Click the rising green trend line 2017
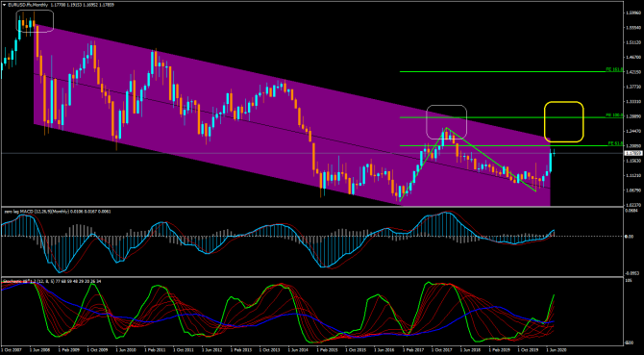The height and width of the screenshot is (355, 644). pyautogui.click(x=423, y=165)
